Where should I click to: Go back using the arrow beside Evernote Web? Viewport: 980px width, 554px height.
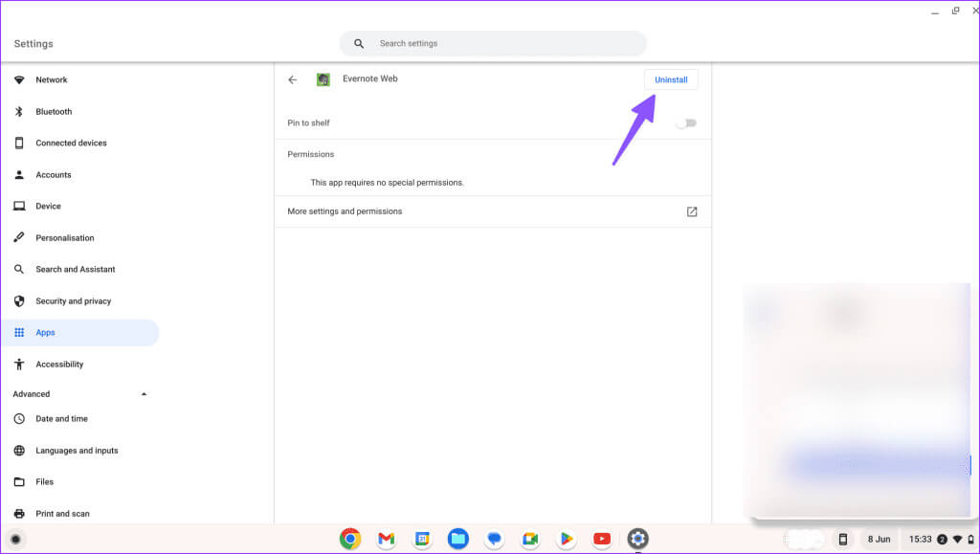tap(293, 80)
